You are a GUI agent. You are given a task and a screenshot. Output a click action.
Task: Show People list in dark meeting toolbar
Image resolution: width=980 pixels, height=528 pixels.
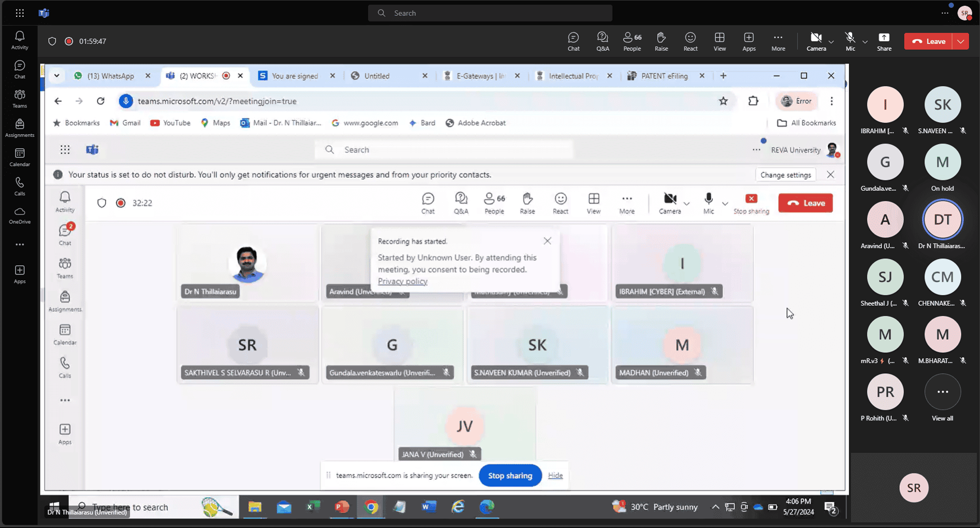pos(631,41)
